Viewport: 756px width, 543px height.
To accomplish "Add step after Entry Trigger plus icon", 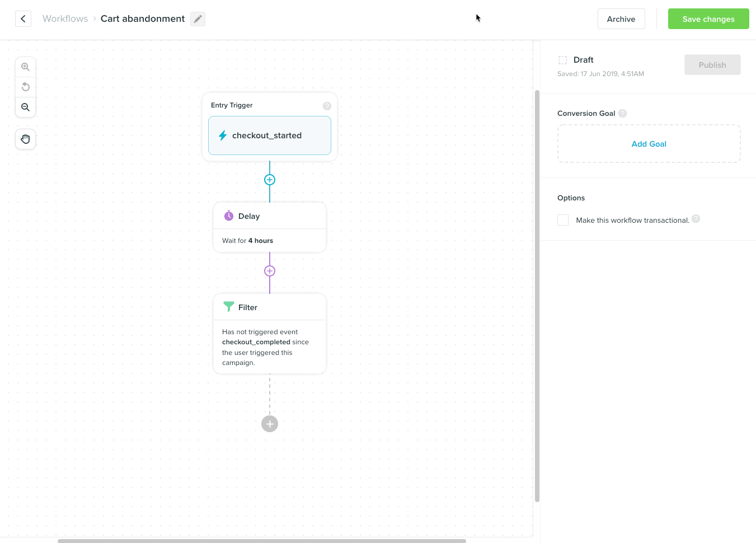I will pyautogui.click(x=270, y=180).
